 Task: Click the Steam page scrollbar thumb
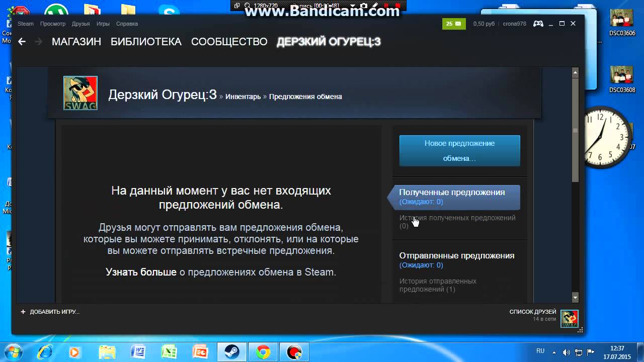[576, 130]
